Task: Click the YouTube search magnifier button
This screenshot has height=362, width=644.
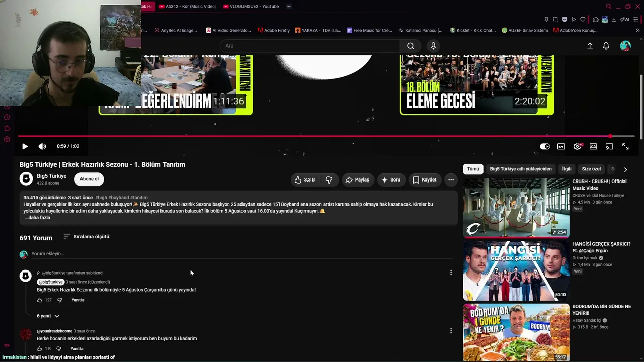Action: tap(411, 46)
